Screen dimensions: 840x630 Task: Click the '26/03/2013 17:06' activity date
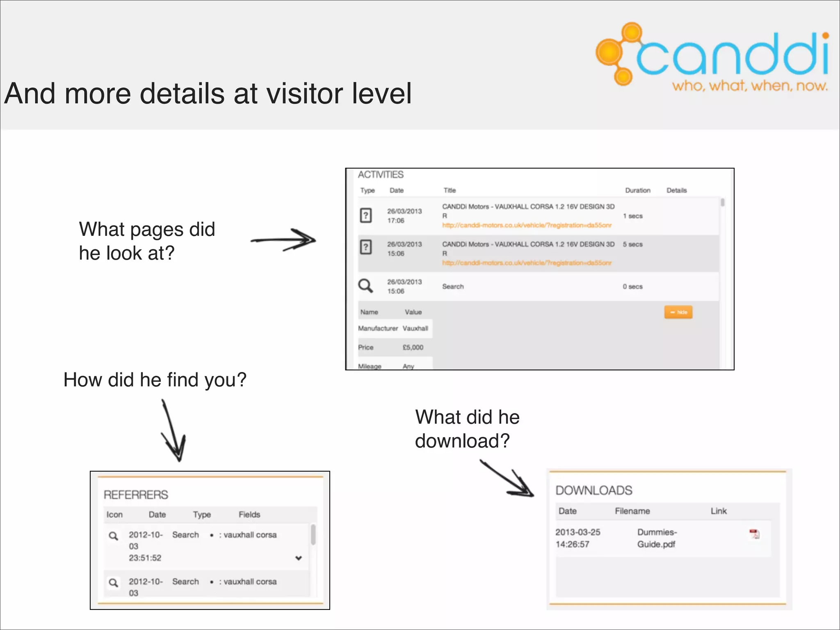click(x=404, y=216)
